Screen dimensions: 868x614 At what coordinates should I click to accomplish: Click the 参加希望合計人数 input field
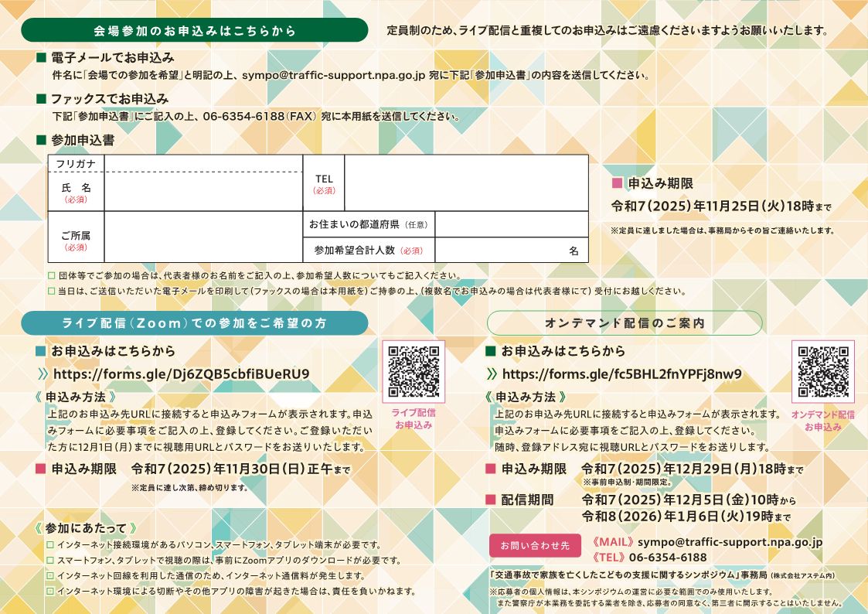[x=502, y=251]
